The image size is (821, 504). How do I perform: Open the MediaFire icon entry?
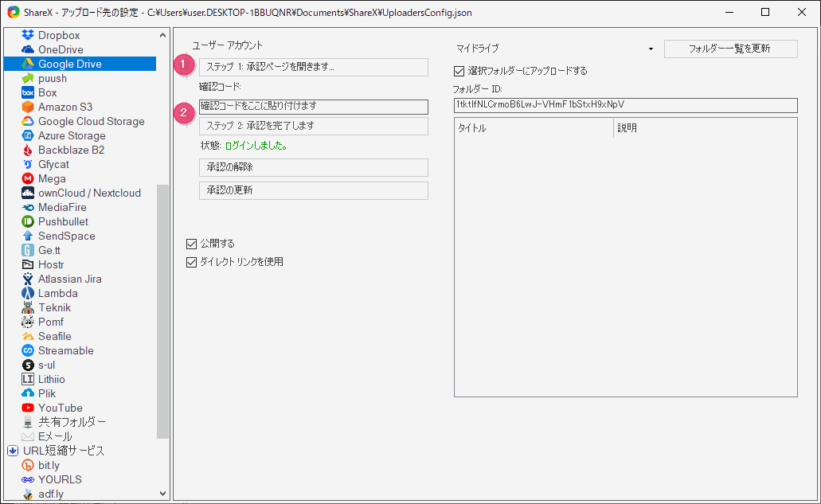(x=28, y=207)
